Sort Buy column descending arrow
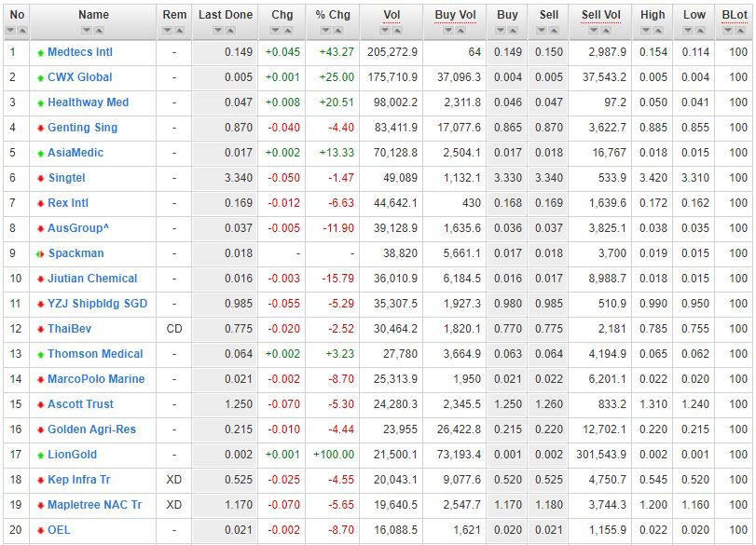Image resolution: width=756 pixels, height=545 pixels. 501,31
